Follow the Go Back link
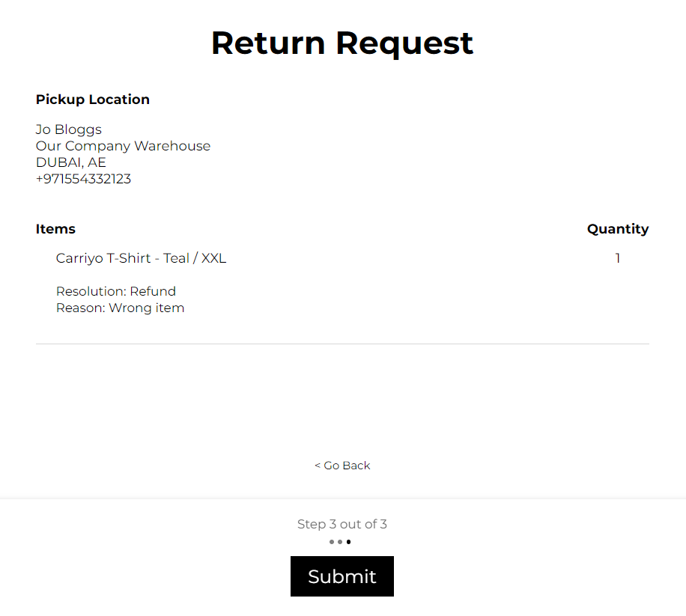The height and width of the screenshot is (616, 686). tap(342, 465)
